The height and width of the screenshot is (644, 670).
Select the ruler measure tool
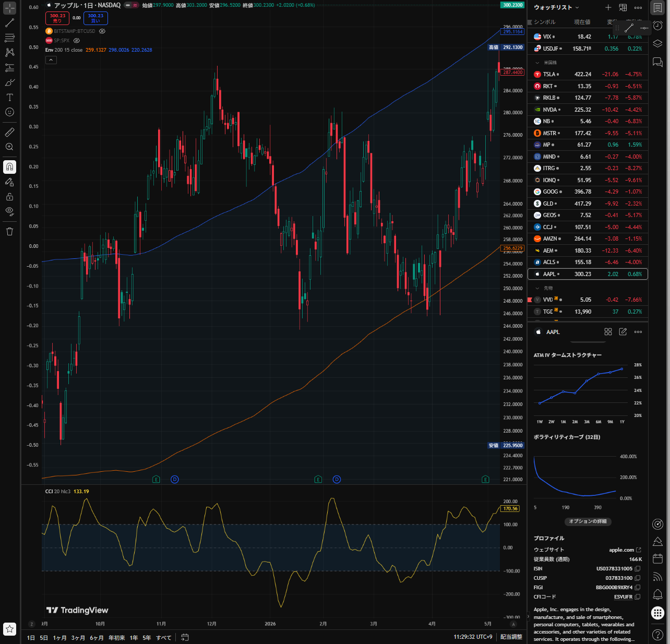[x=9, y=132]
